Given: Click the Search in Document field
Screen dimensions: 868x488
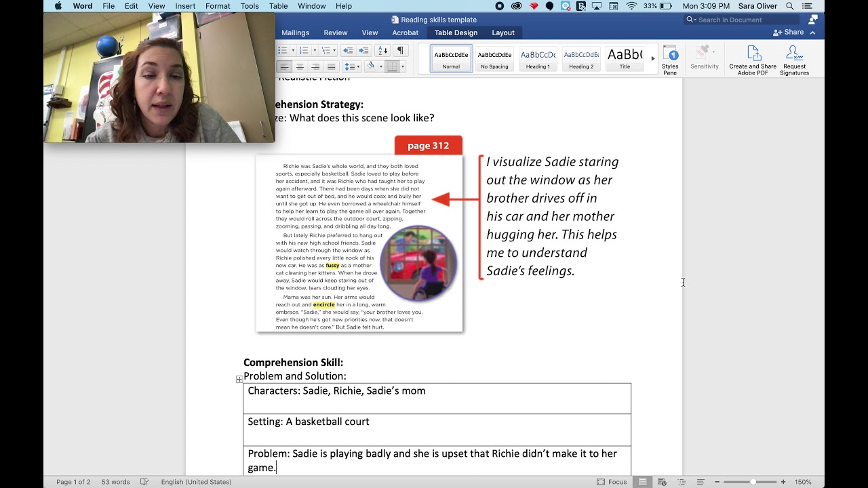Looking at the screenshot, I should pos(742,20).
